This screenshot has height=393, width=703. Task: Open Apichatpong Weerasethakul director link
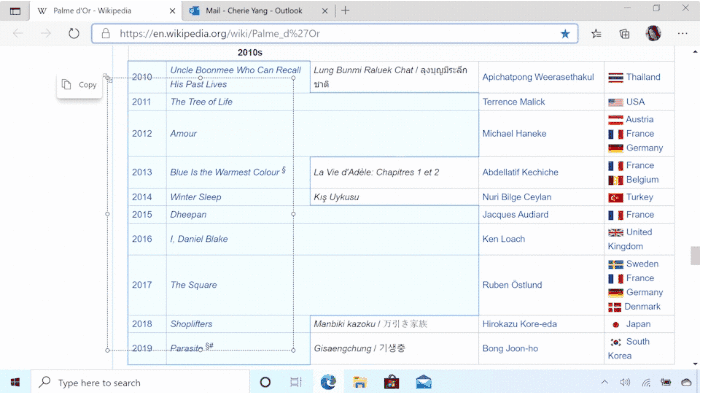pos(538,77)
